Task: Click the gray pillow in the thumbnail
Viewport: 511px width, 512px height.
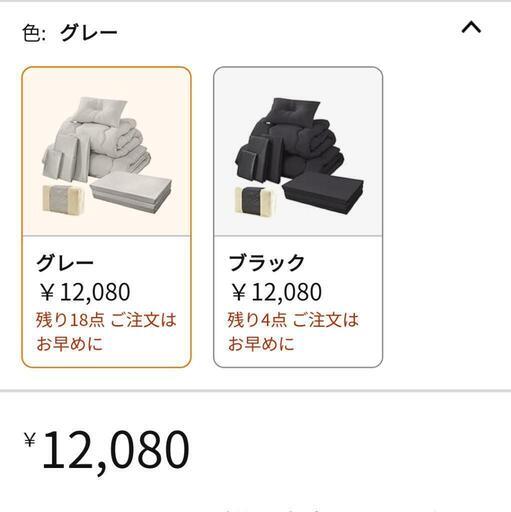Action: 101,110
